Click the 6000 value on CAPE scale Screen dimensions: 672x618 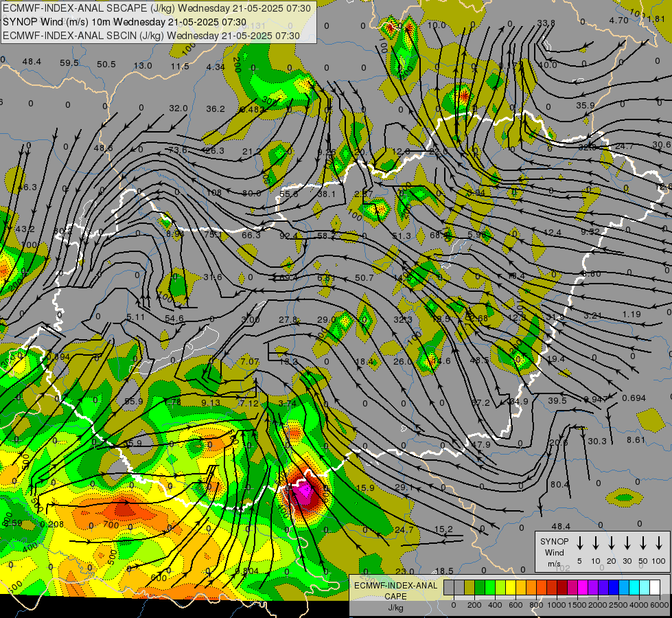(x=660, y=605)
